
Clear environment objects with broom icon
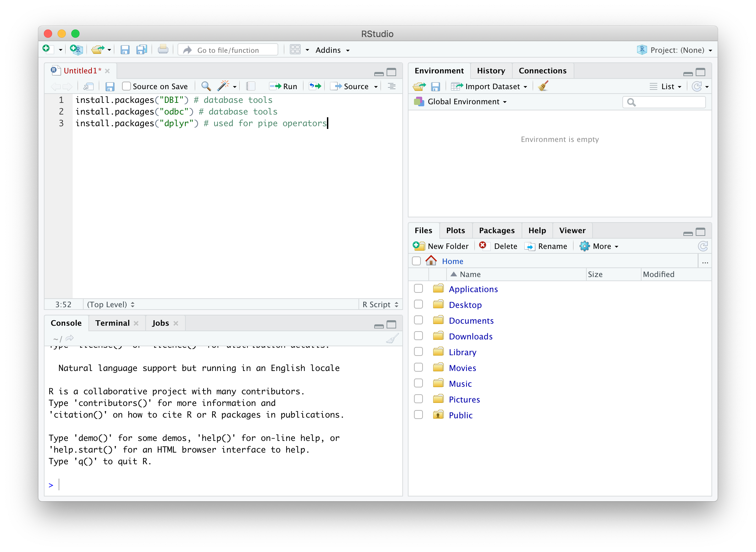543,86
